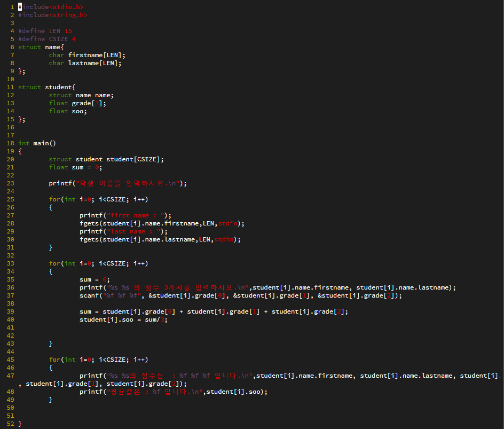Click the '};' on line 15

(x=22, y=119)
